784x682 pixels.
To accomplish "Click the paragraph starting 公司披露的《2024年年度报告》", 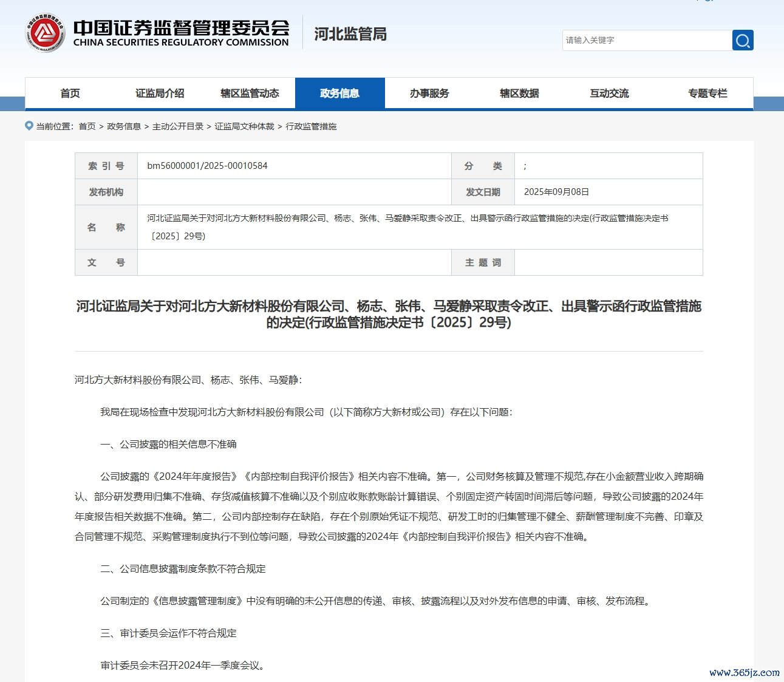I will [x=389, y=506].
